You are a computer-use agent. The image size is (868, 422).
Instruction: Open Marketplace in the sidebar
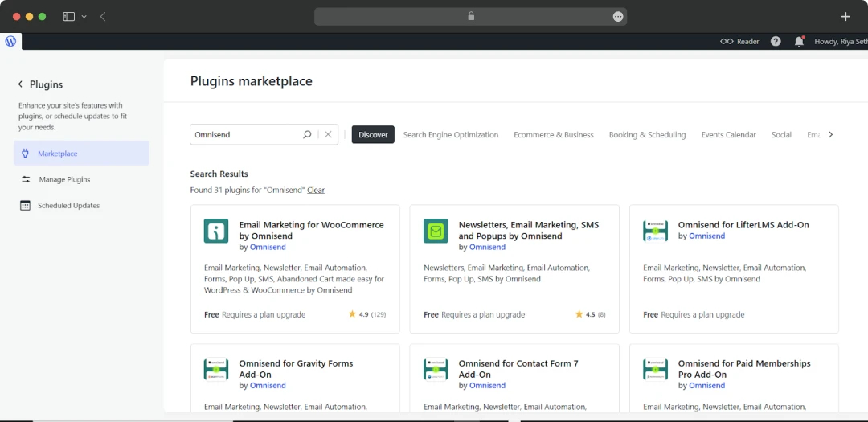pyautogui.click(x=81, y=154)
